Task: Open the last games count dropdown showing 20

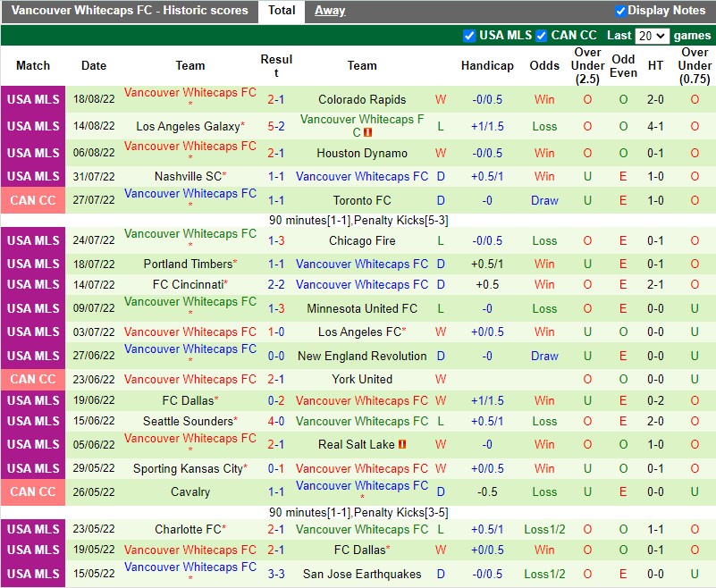Action: [653, 35]
